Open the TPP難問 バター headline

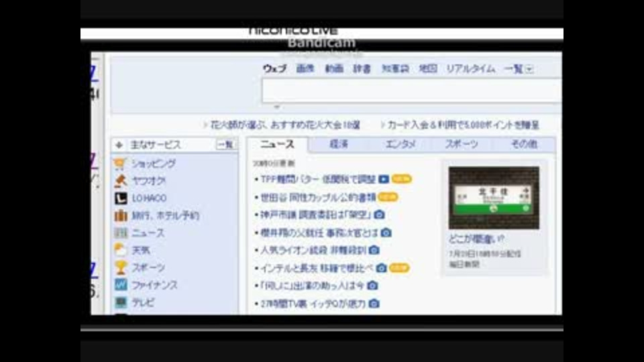click(318, 180)
